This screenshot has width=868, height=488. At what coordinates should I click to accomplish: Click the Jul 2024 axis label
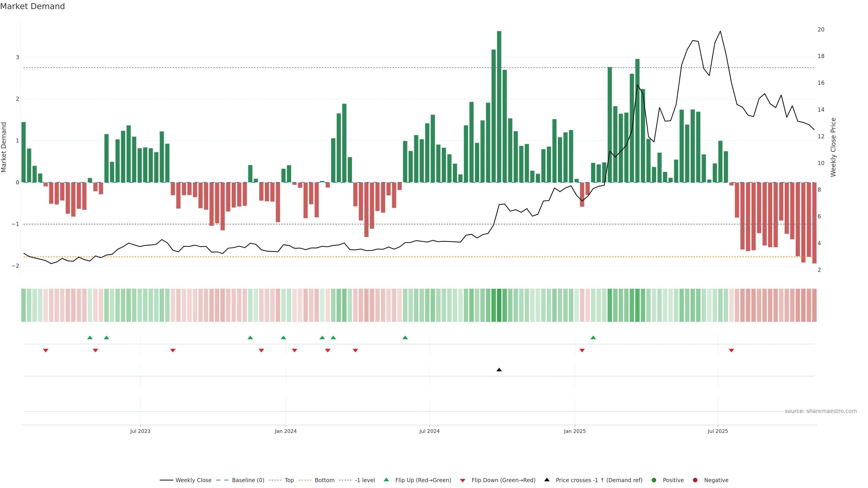tap(429, 431)
